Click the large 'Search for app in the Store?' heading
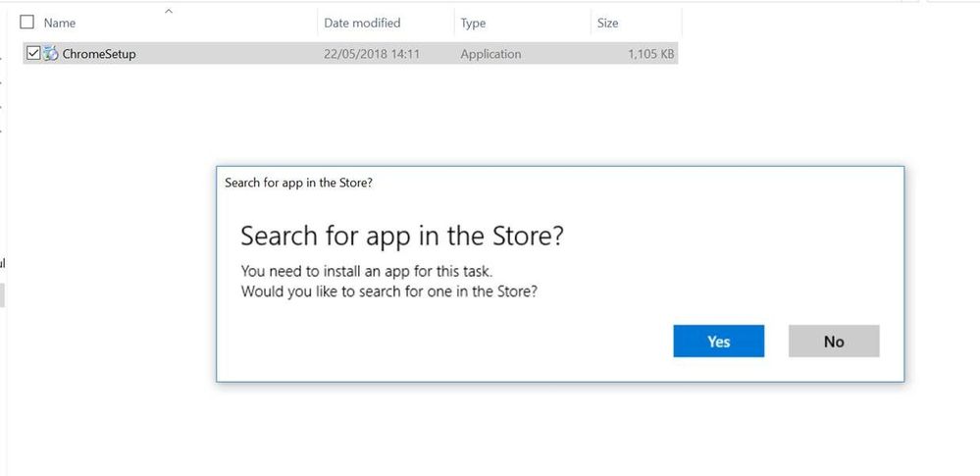The height and width of the screenshot is (476, 980). click(402, 237)
